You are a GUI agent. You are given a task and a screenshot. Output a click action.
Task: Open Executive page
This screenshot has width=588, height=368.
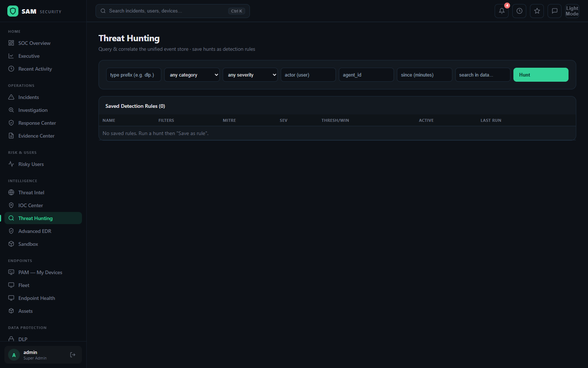[x=43, y=56]
